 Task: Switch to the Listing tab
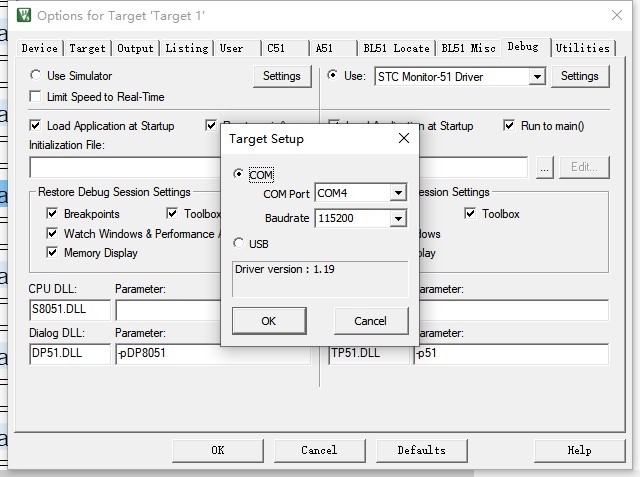187,49
